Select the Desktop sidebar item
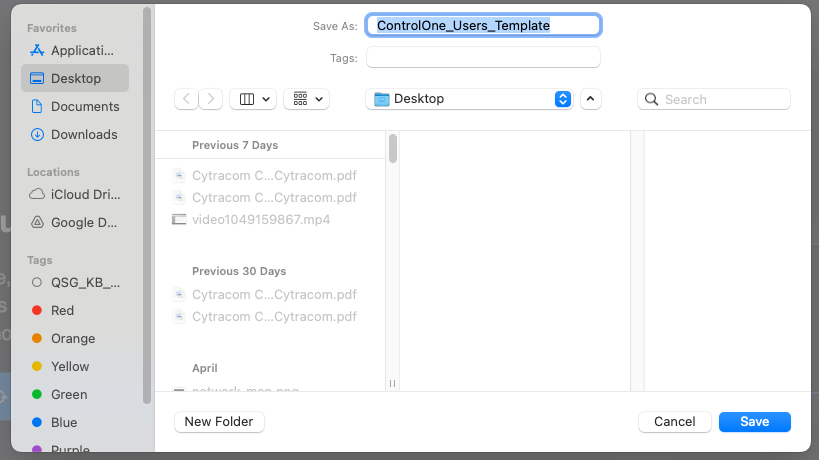Screen dimensions: 819x460 75,78
